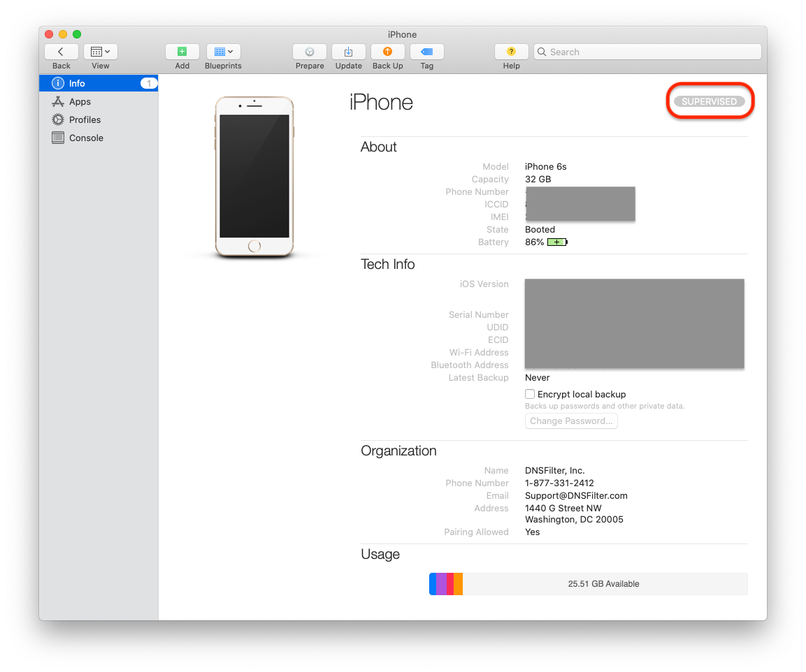Click the blue segment of usage bar
The height and width of the screenshot is (672, 806).
(x=433, y=583)
